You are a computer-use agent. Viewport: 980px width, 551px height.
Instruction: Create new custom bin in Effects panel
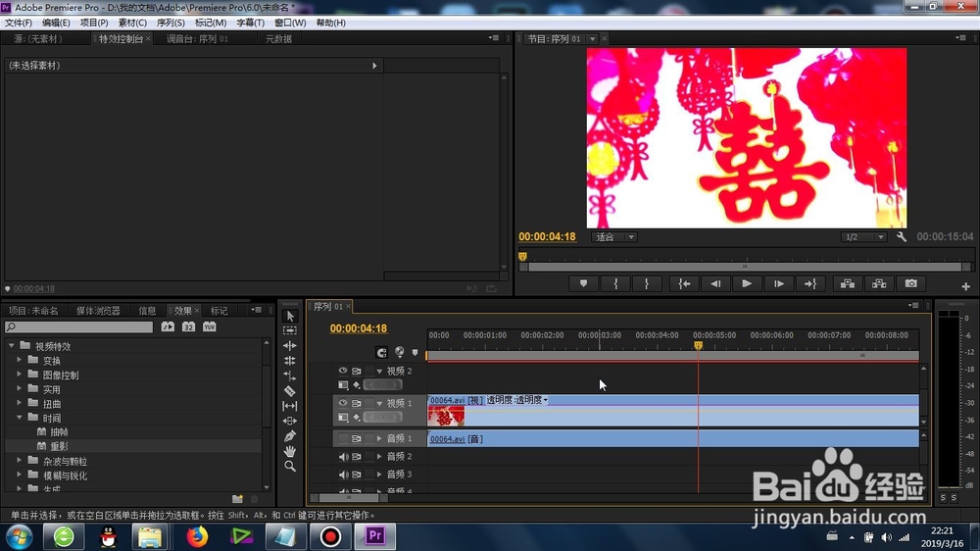tap(237, 498)
